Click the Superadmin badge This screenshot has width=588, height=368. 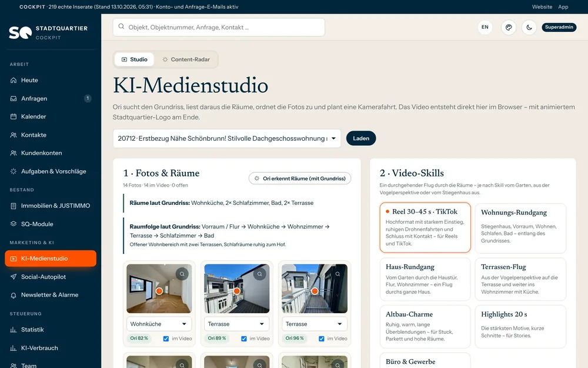click(x=559, y=28)
